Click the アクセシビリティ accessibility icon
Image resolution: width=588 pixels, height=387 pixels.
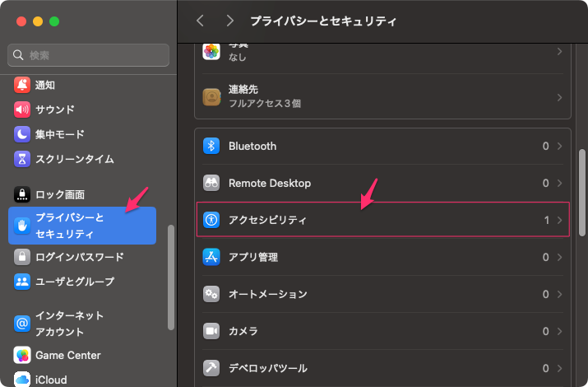click(211, 220)
